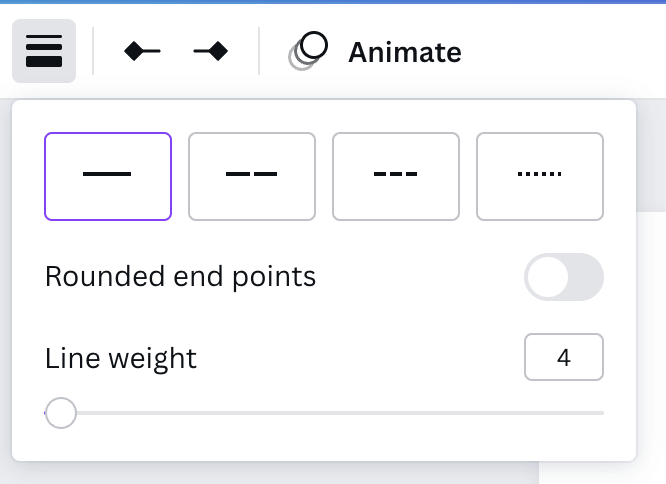Click the grey workspace area right of the popup
Screen dimensions: 666x484
tap(651, 155)
